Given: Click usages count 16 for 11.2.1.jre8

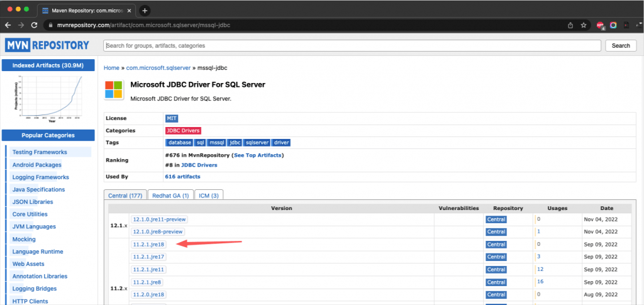Looking at the screenshot, I should tap(540, 282).
